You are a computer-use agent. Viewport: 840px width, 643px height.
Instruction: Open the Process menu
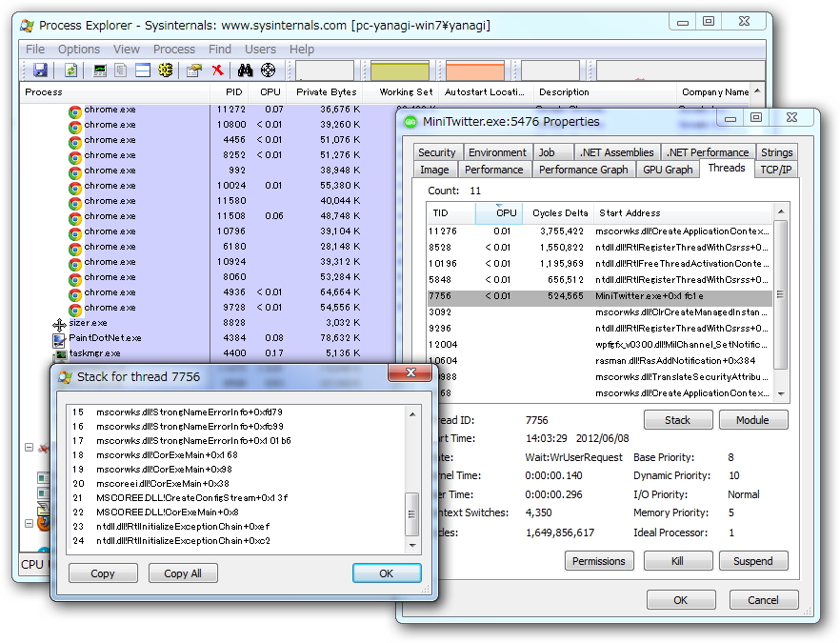coord(174,50)
